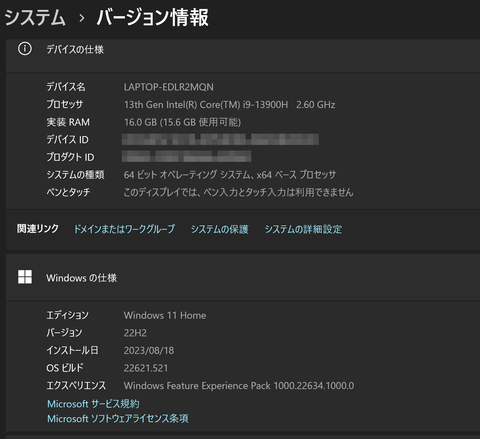The image size is (480, 439).
Task: Select the RAM value 16.0 GB
Action: click(182, 122)
